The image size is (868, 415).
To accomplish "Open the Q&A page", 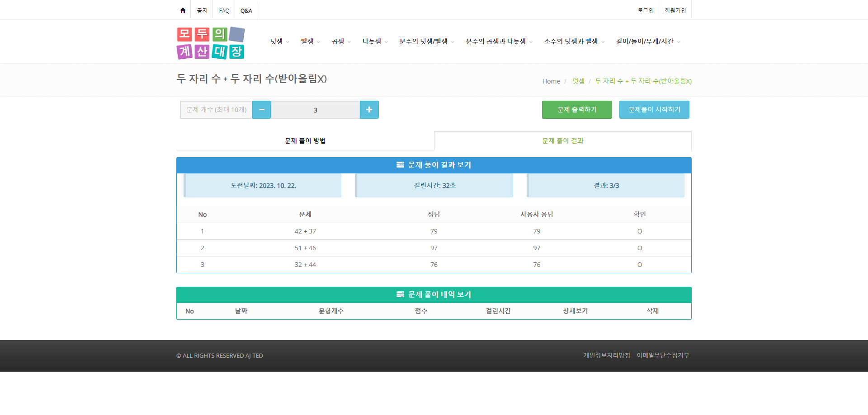I will [246, 10].
